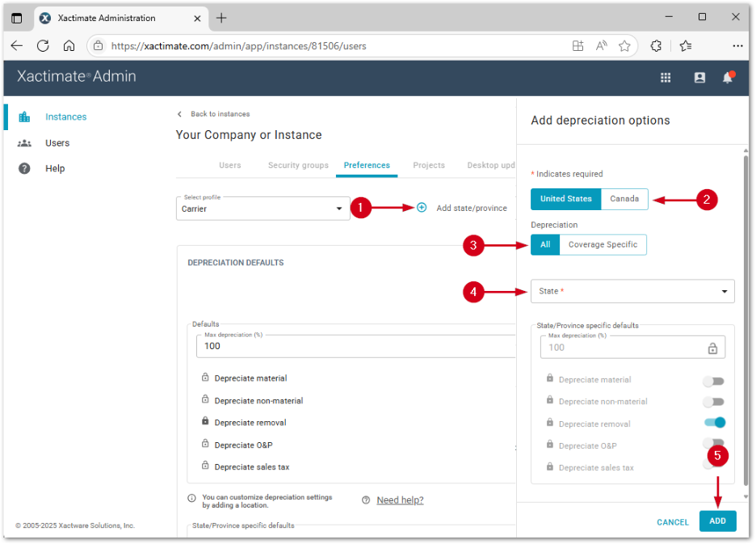
Task: Go to browser home page icon
Action: coord(69,46)
